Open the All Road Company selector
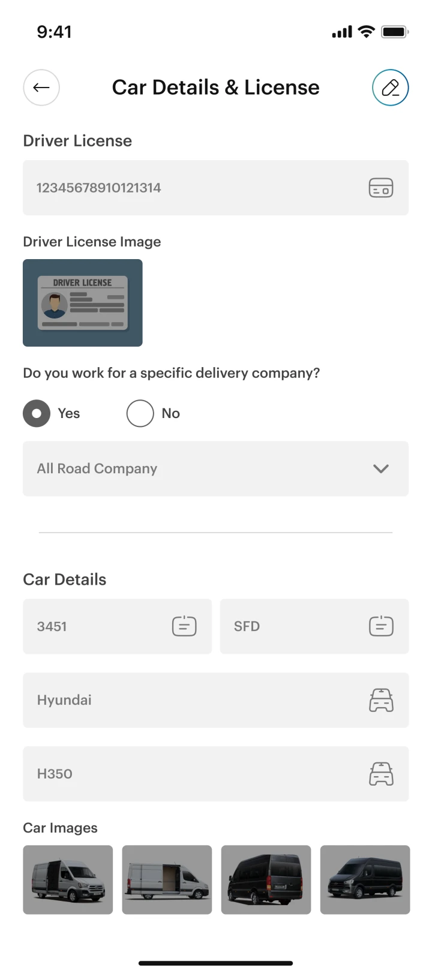Image resolution: width=432 pixels, height=980 pixels. [x=198, y=468]
